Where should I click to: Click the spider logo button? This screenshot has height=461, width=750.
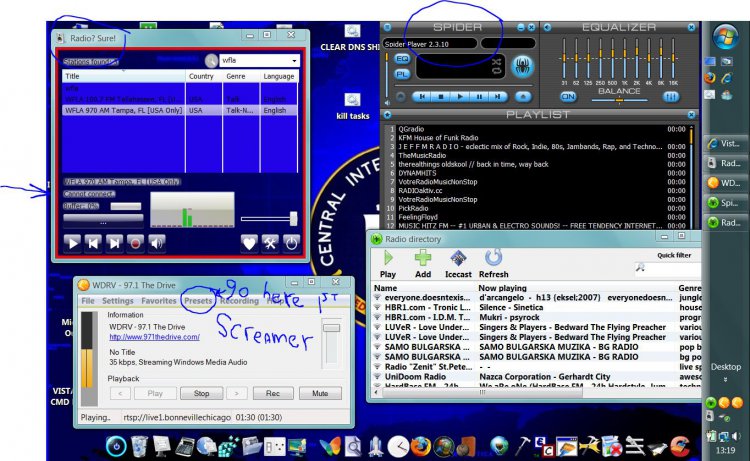point(522,66)
